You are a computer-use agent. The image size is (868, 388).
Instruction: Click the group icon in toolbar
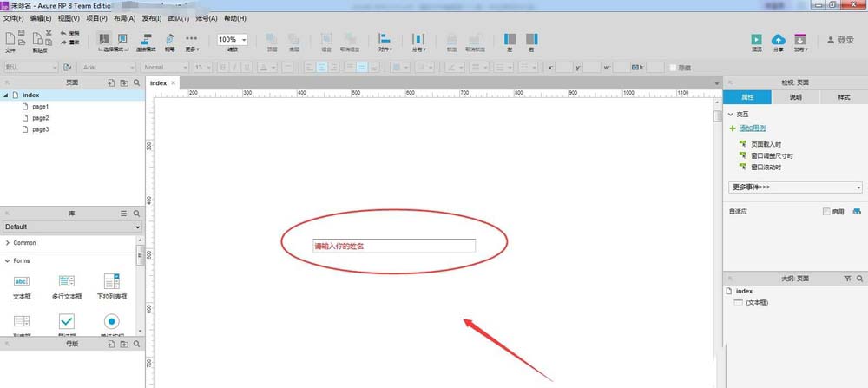pyautogui.click(x=326, y=39)
